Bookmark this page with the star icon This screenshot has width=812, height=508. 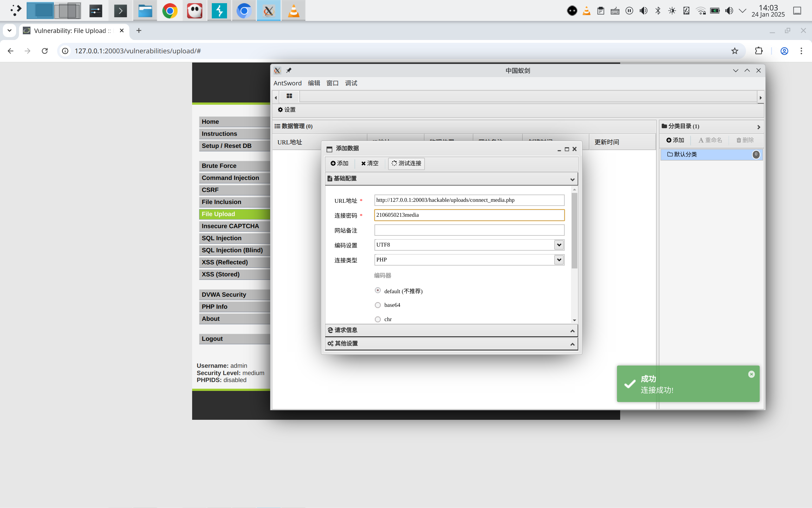[x=734, y=51]
